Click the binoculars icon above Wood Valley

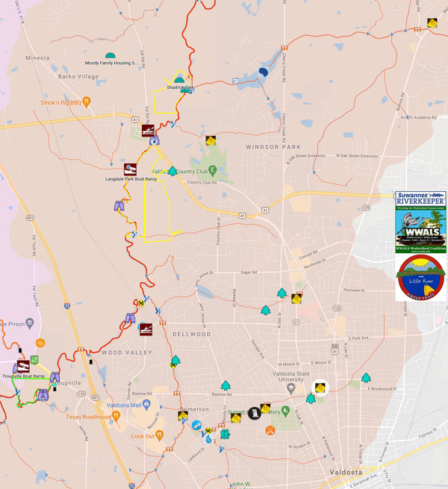click(130, 318)
